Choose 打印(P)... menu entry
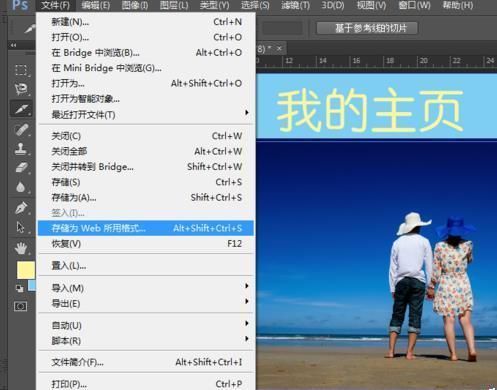The width and height of the screenshot is (497, 390). (146, 384)
